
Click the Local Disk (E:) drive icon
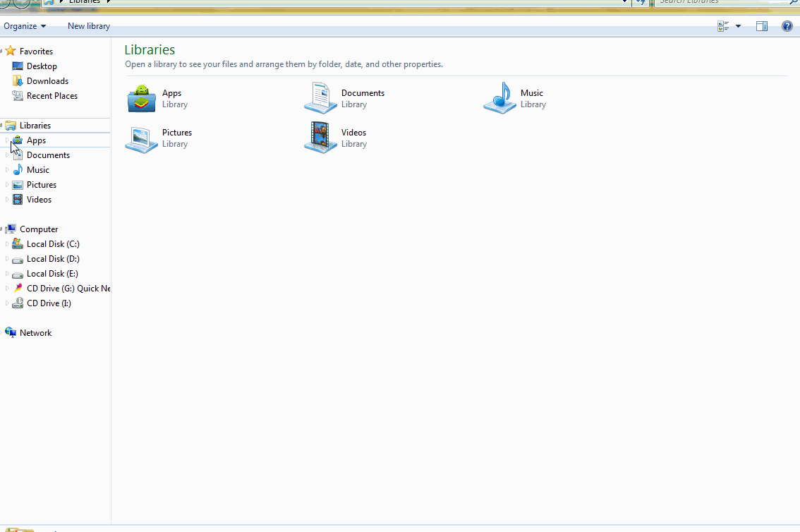point(18,274)
